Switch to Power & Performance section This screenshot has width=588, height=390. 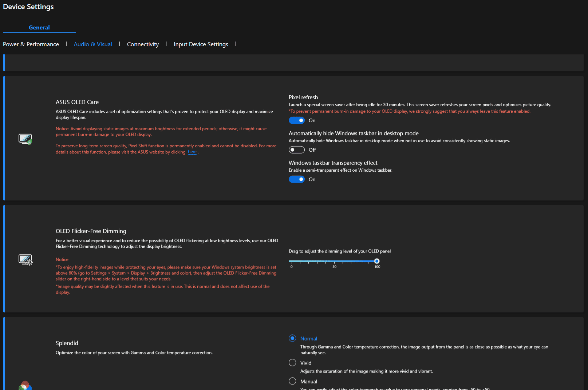click(31, 44)
